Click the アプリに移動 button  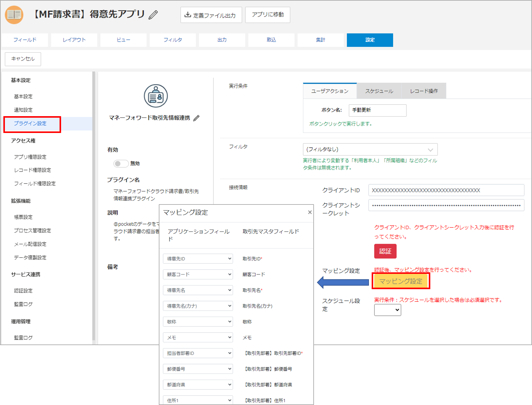pos(268,15)
